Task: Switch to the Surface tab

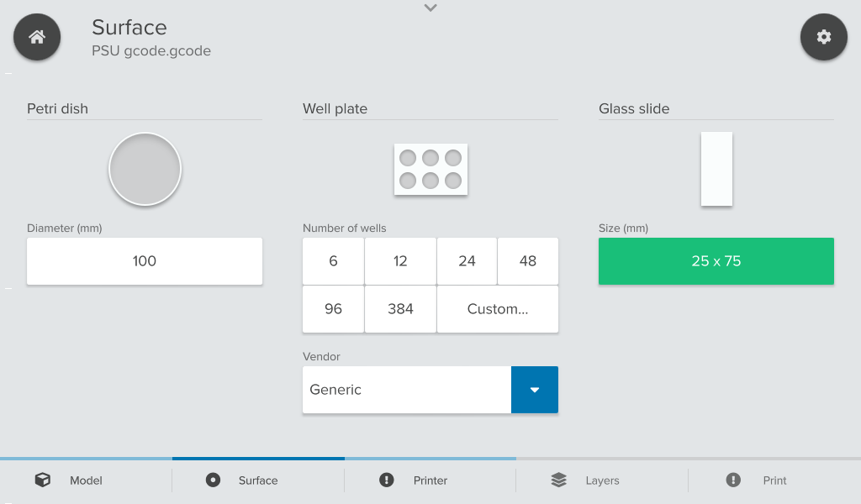Action: click(257, 480)
